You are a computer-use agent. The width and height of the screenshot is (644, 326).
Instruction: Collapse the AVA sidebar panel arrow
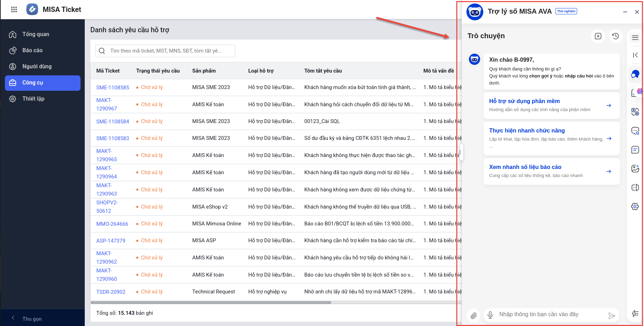click(635, 55)
